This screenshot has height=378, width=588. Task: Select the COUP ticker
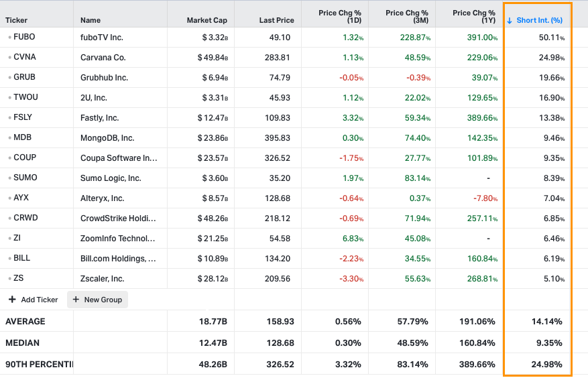[25, 157]
